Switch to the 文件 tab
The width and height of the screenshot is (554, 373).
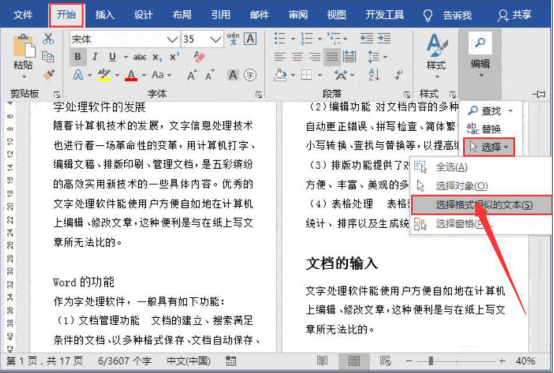[23, 15]
